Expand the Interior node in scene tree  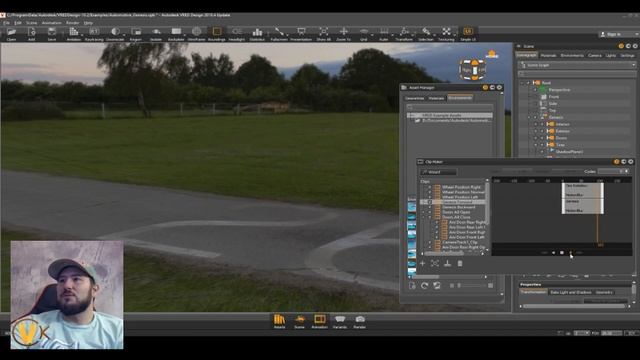tap(536, 124)
